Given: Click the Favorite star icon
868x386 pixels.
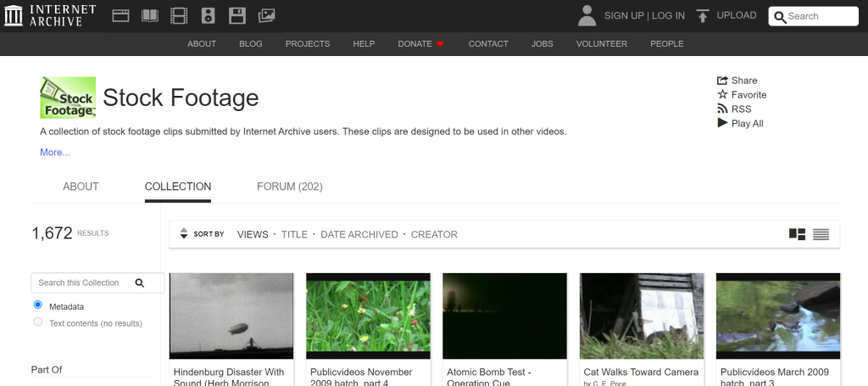Looking at the screenshot, I should [x=722, y=94].
